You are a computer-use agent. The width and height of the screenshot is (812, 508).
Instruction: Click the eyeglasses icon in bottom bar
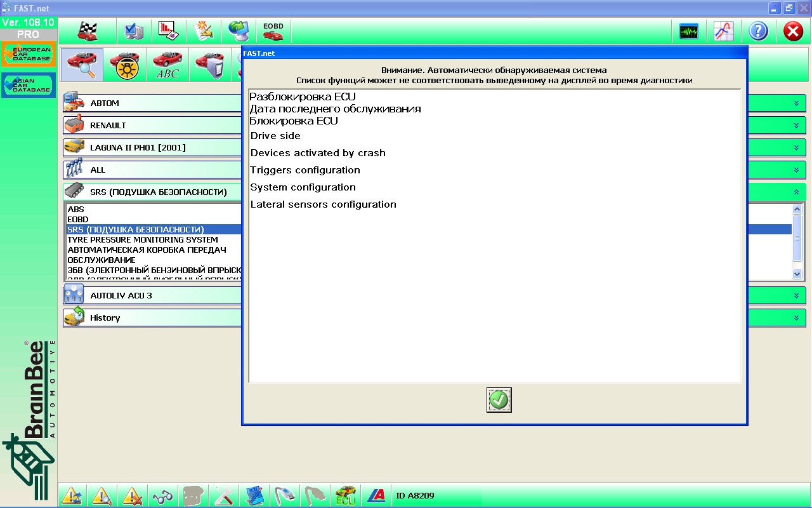point(162,495)
